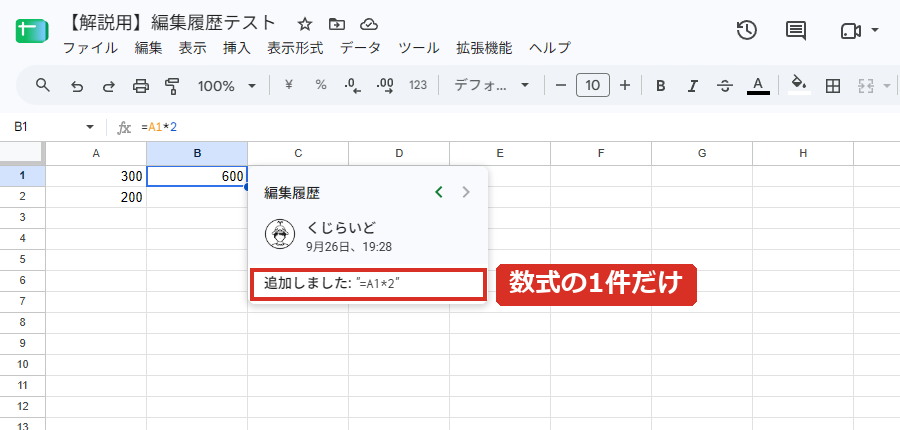900x430 pixels.
Task: Apply yen currency format
Action: [289, 85]
